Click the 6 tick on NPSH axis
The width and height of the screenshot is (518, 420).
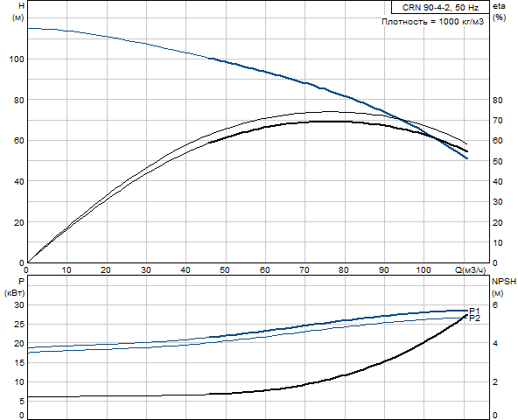(x=495, y=305)
